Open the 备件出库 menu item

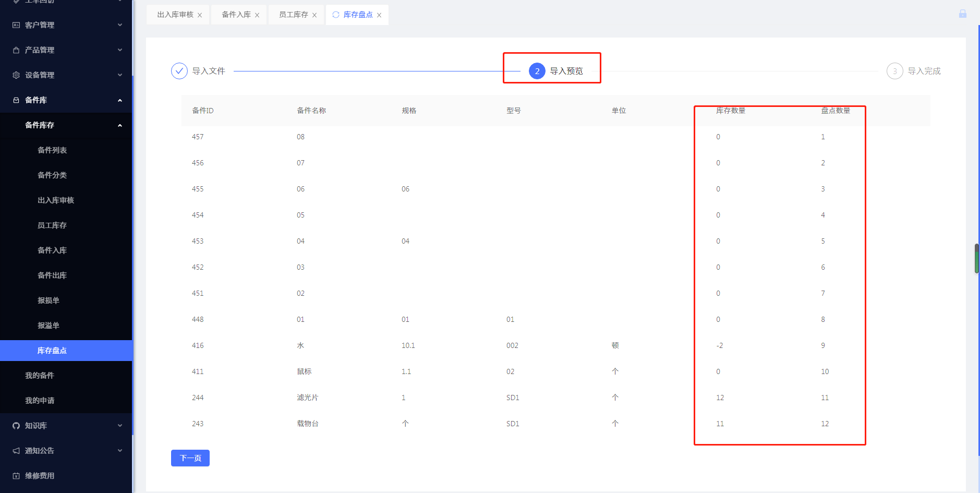pyautogui.click(x=52, y=275)
